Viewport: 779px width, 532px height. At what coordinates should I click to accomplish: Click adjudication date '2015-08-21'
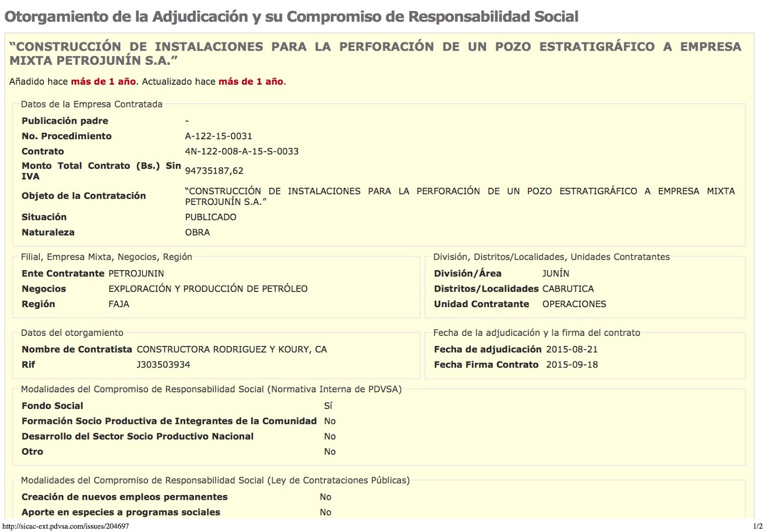point(572,349)
